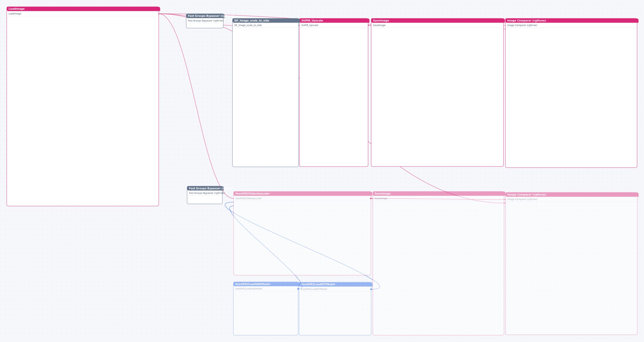Click the 'LoadImage' label inside the node body
644x342 pixels.
pos(15,14)
